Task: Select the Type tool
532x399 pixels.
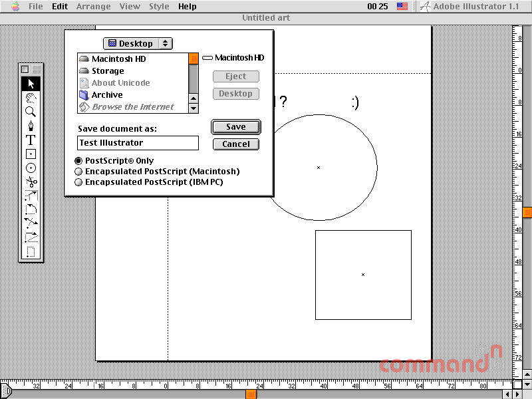Action: 31,140
